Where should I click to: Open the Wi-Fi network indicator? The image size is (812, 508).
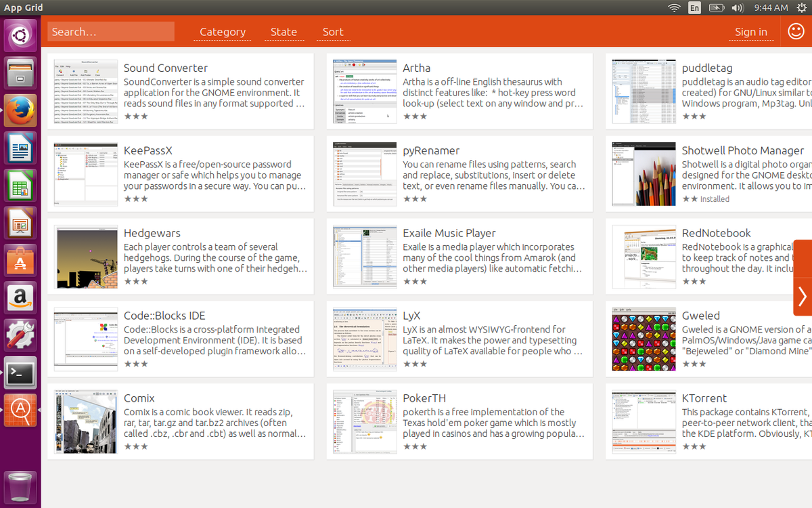(x=674, y=7)
